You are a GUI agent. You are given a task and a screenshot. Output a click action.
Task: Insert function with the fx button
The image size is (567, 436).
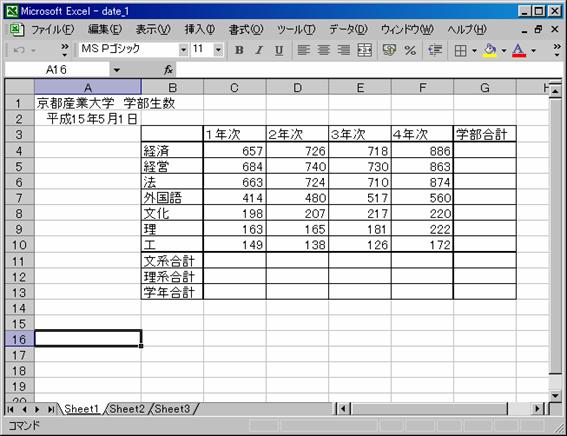[x=168, y=69]
